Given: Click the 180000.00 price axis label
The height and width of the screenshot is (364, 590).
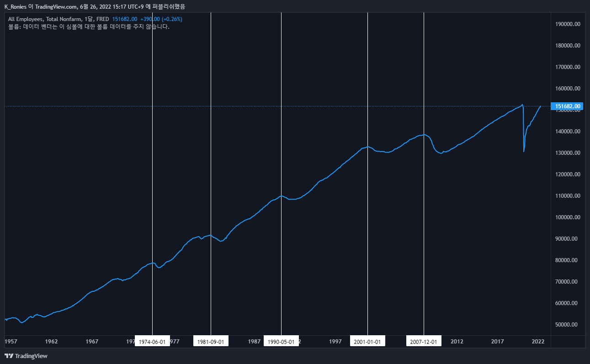Looking at the screenshot, I should (x=568, y=46).
